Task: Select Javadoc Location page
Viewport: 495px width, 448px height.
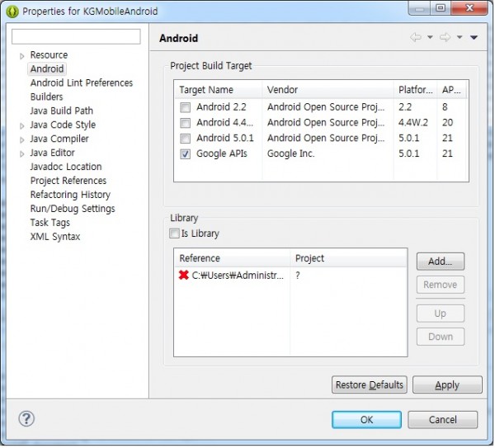Action: coord(66,167)
